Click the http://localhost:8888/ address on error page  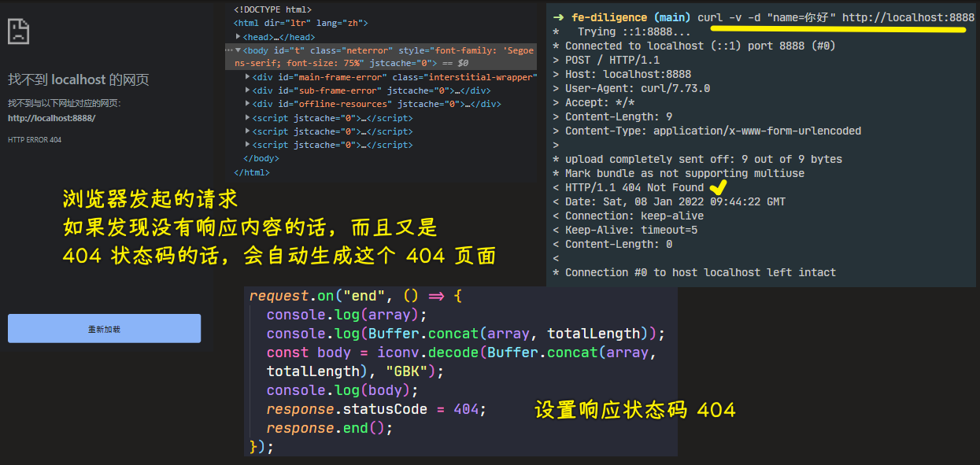[x=51, y=118]
